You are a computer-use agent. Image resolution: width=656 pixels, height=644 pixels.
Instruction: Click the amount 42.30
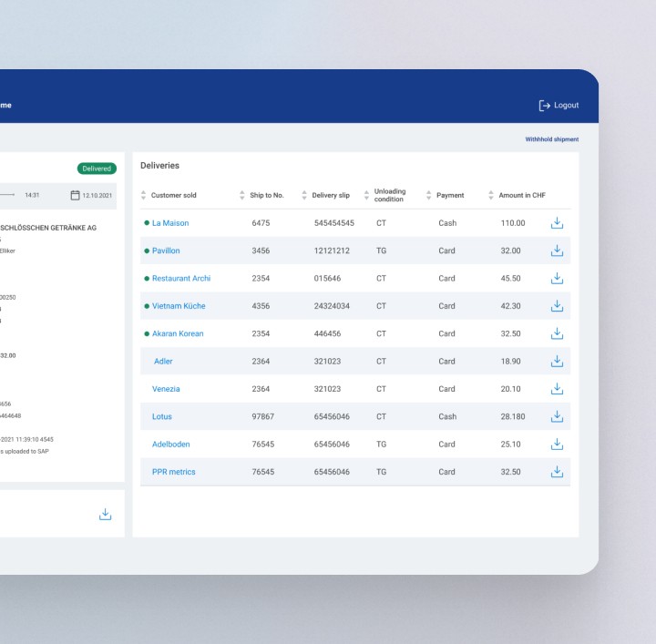tap(511, 306)
